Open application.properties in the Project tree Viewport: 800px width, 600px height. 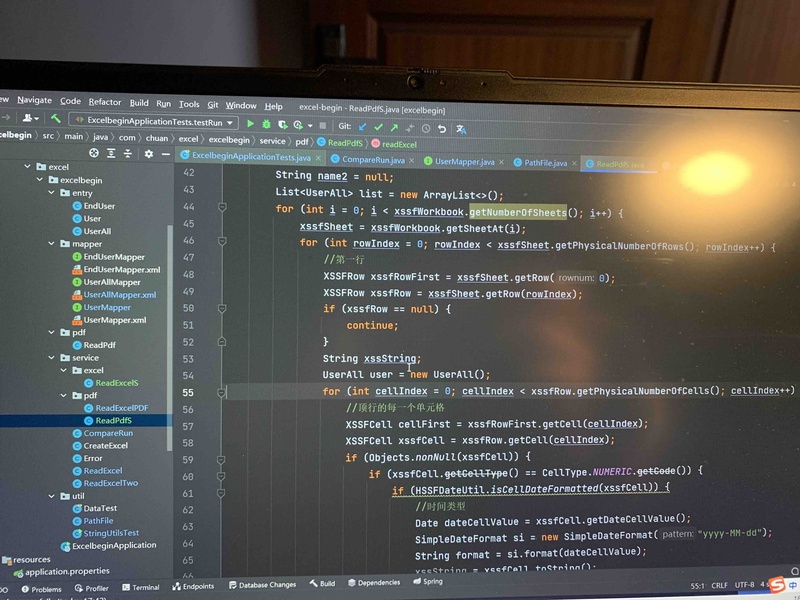coord(62,571)
